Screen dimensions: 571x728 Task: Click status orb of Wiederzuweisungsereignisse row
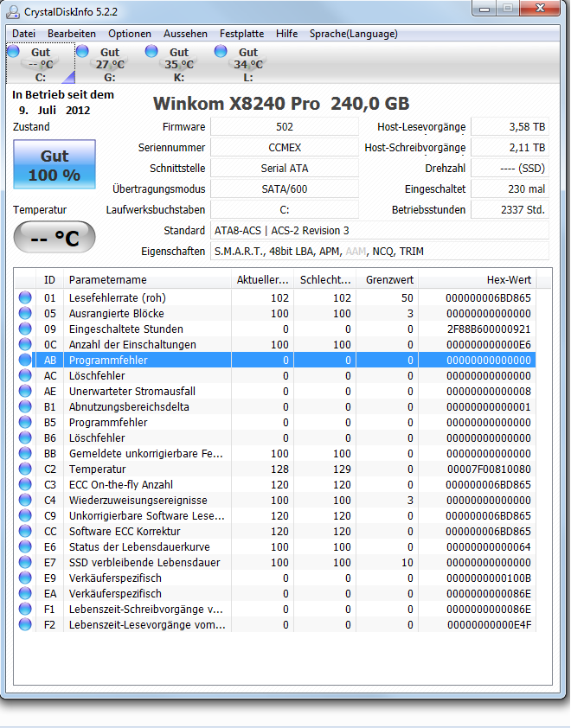coord(25,500)
